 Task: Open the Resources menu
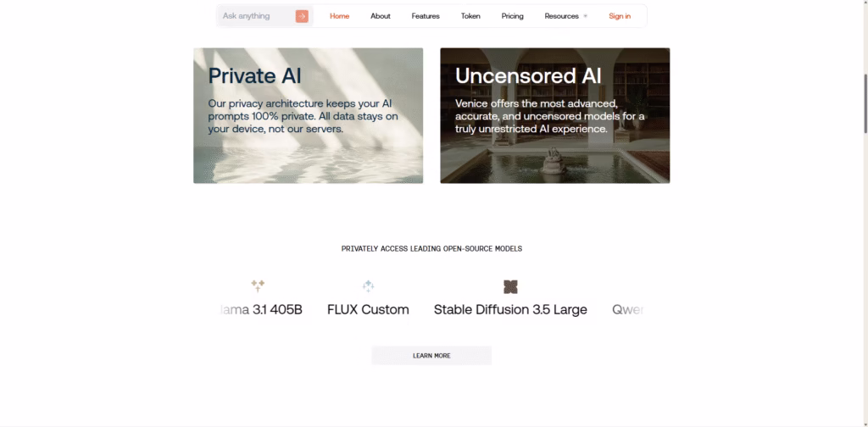tap(562, 16)
